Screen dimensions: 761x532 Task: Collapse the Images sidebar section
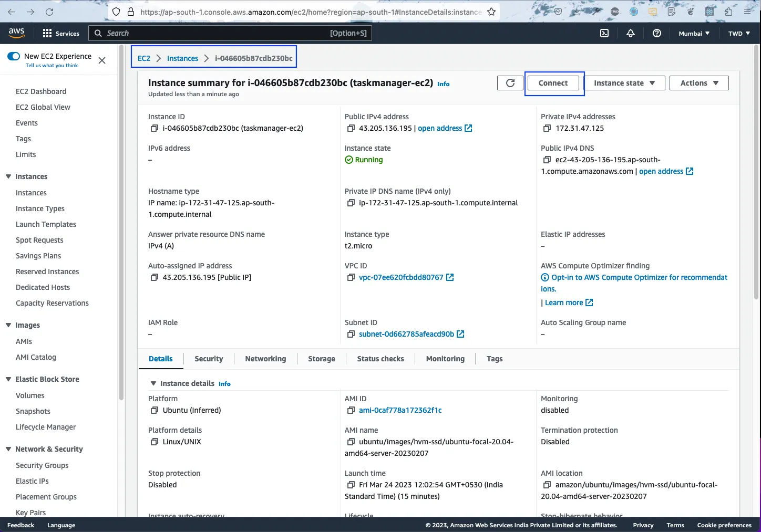point(8,325)
